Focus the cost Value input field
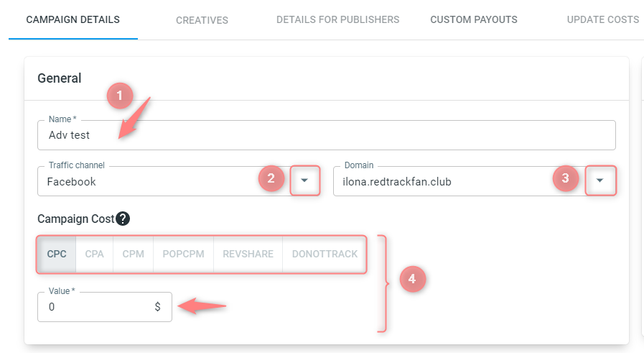 tap(105, 307)
